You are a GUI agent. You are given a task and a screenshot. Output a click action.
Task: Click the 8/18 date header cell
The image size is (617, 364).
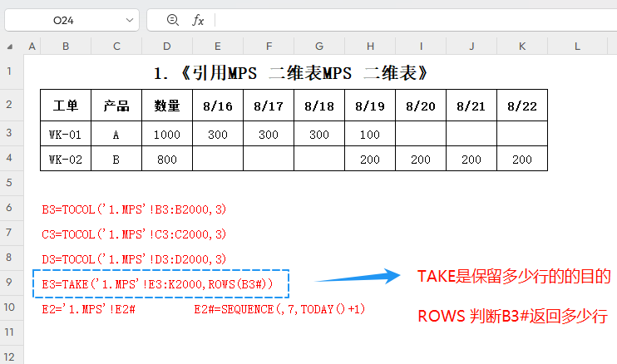click(319, 106)
